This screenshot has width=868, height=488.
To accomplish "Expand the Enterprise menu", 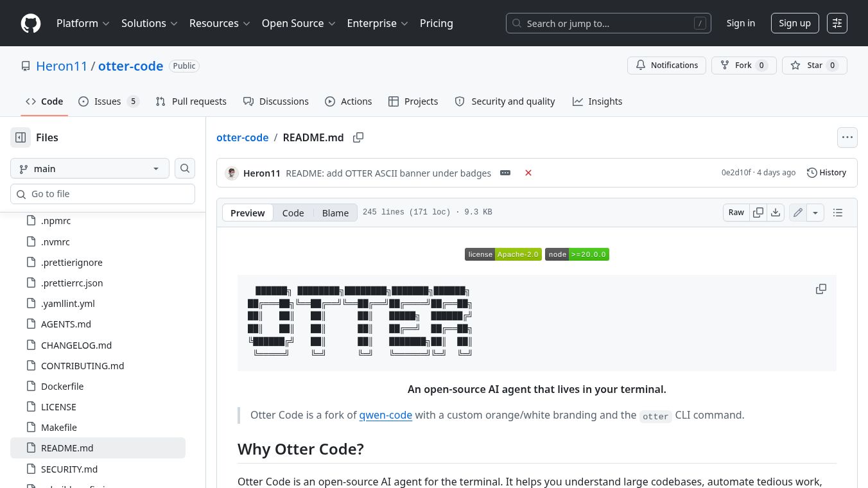I will click(378, 23).
